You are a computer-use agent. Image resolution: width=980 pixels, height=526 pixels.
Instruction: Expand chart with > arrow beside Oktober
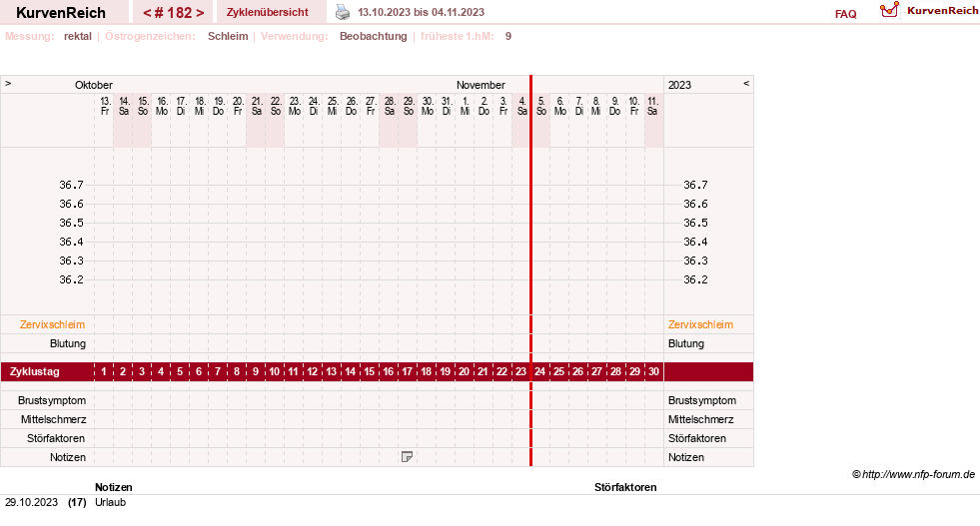(x=8, y=84)
